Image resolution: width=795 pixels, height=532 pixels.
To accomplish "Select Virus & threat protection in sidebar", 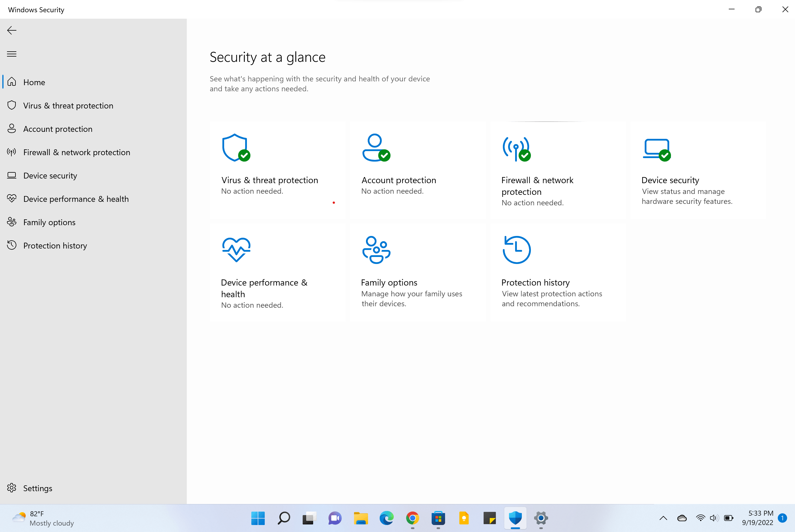I will (x=93, y=106).
